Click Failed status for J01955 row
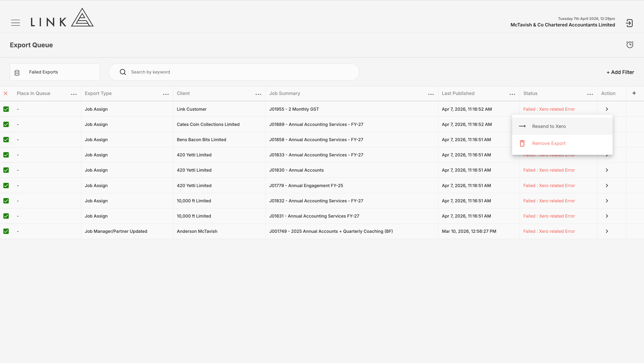The image size is (644, 363). pos(549,109)
